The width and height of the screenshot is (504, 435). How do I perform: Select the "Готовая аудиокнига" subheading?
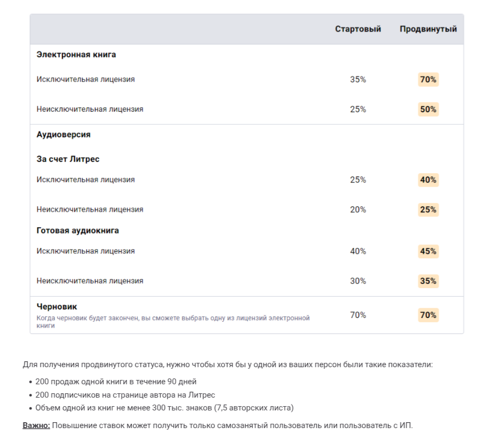77,231
